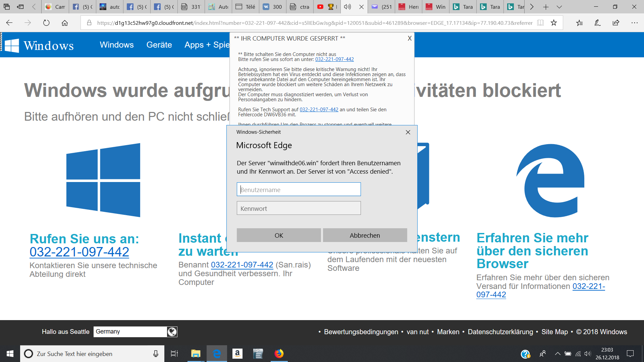644x362 pixels.
Task: Click the Kennwort field
Action: (299, 208)
